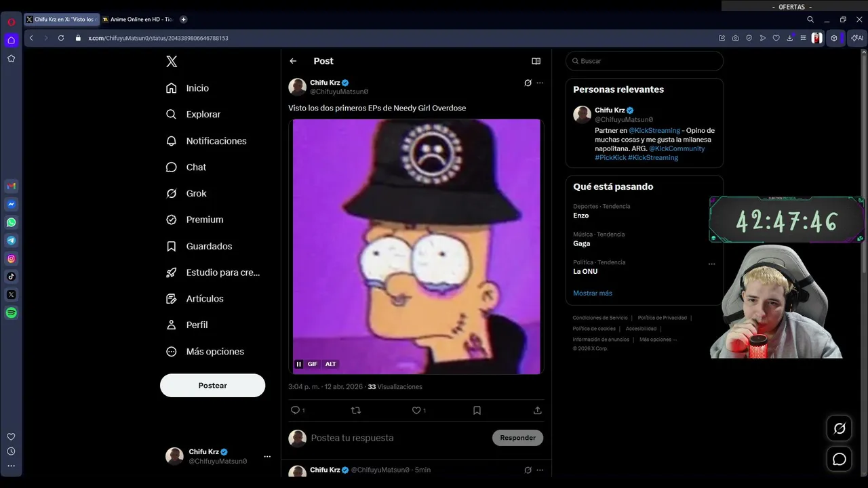Open Perfil
The width and height of the screenshot is (868, 488).
tap(187, 325)
